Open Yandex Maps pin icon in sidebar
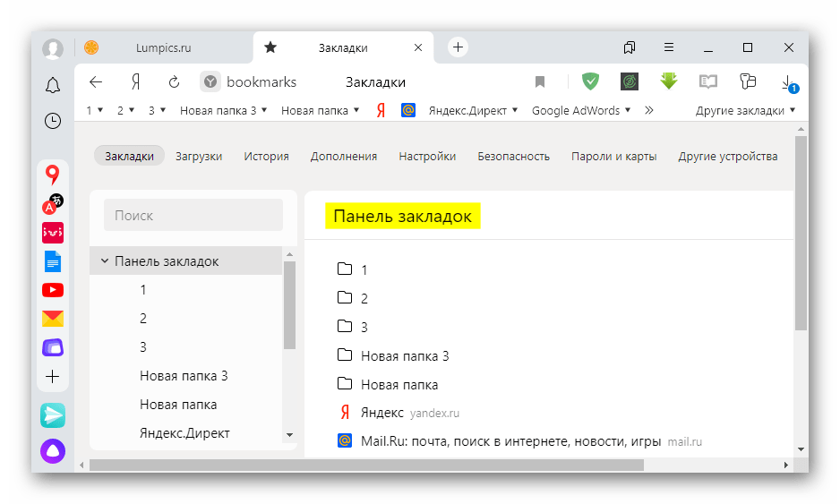The image size is (840, 504). pyautogui.click(x=53, y=174)
